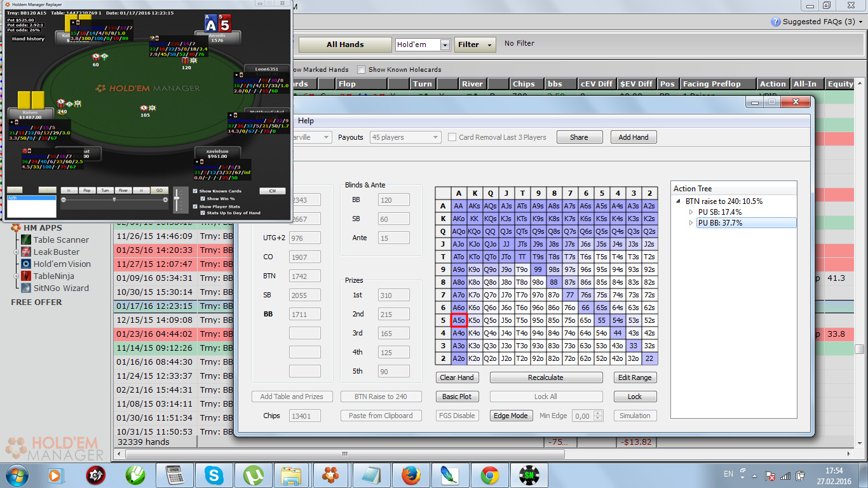Toggle Show Player Stats checkbox

(x=195, y=206)
